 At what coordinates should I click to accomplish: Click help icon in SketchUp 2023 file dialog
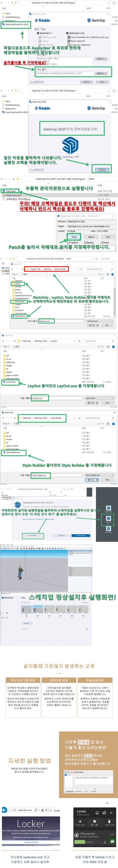click(113, 274)
